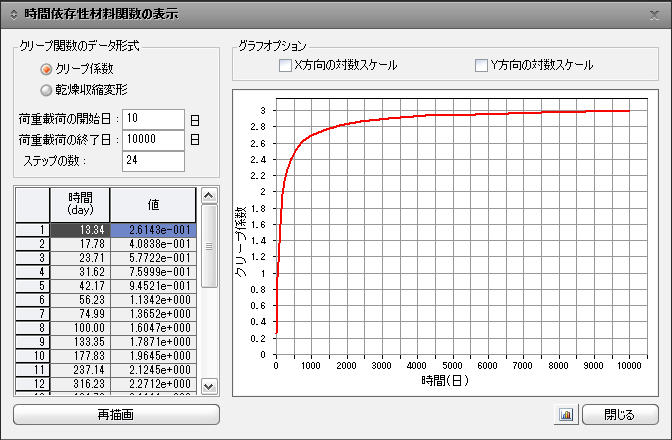Select the 乾燥収縮変形 radio button
The image size is (672, 440).
tap(46, 90)
